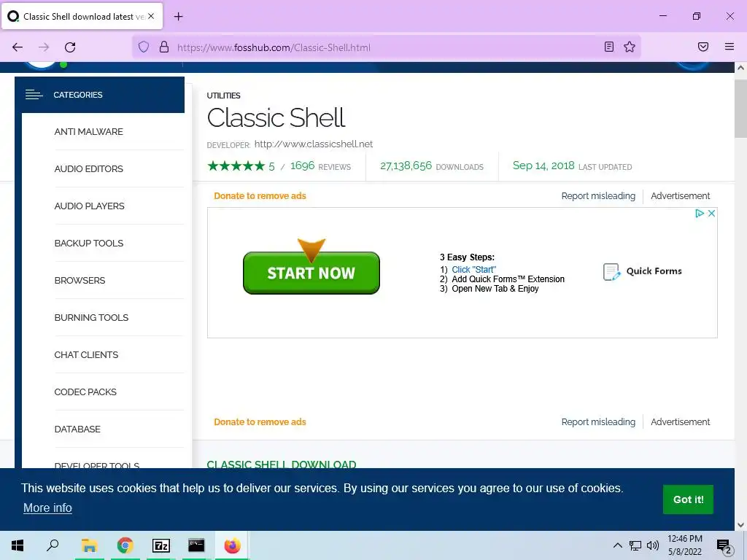The height and width of the screenshot is (560, 747).
Task: Launch Google Chrome from taskbar
Action: point(125,545)
